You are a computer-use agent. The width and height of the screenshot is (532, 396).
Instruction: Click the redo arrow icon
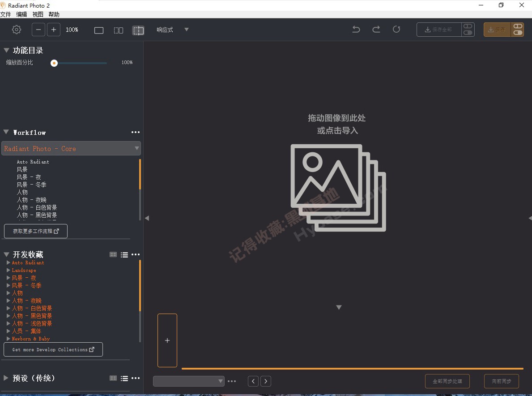point(376,30)
